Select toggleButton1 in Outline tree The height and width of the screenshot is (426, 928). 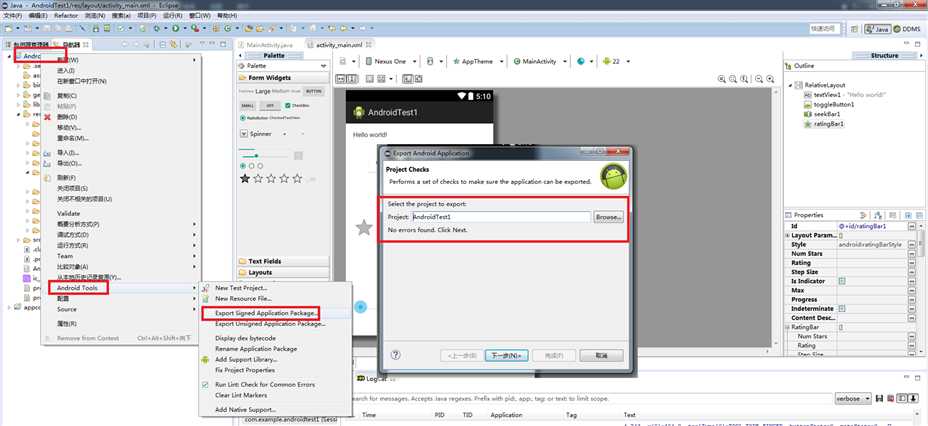coord(829,104)
